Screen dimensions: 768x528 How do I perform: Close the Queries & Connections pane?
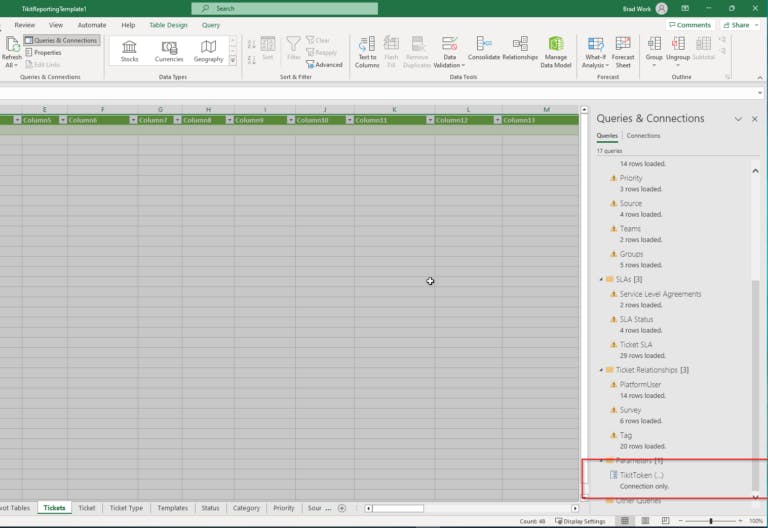point(754,119)
